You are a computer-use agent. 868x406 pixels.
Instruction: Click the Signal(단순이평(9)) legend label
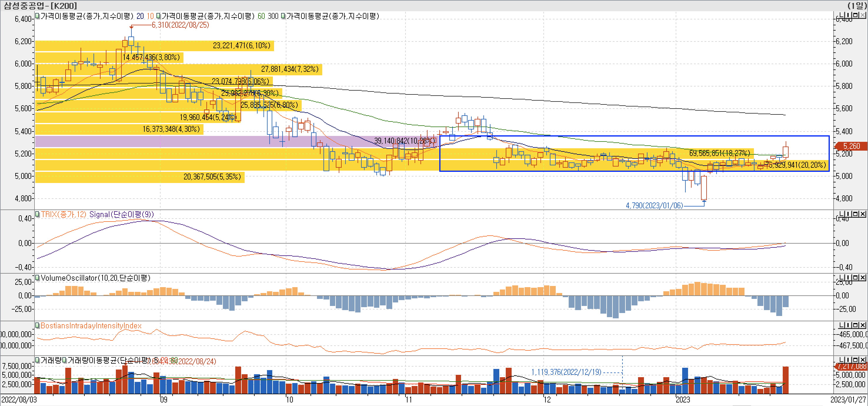[121, 214]
